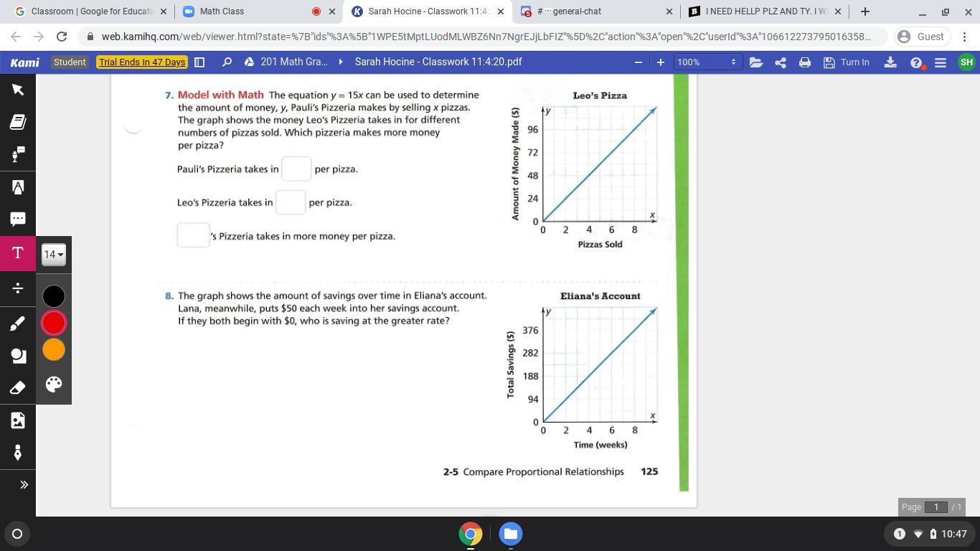This screenshot has height=551, width=980.
Task: Close the Math Class tab
Action: (331, 11)
